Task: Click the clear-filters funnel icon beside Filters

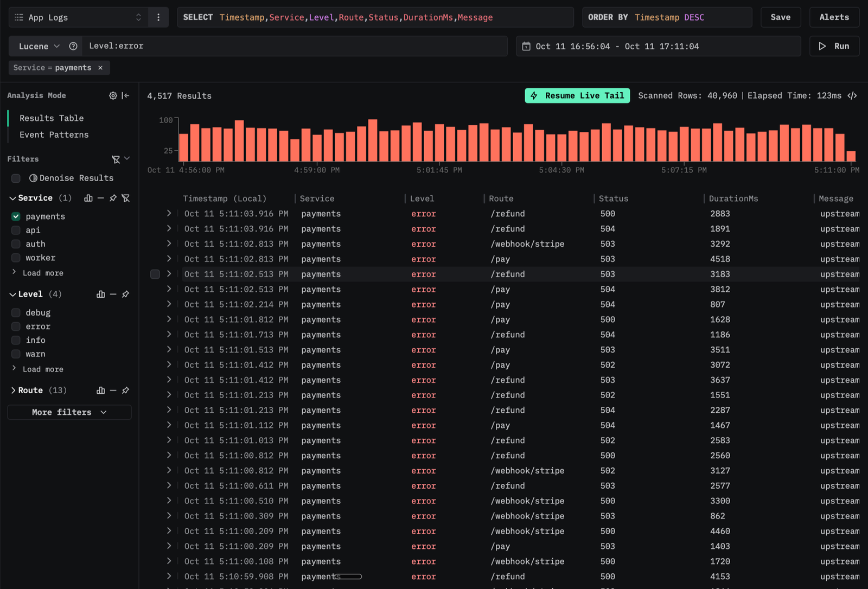Action: click(116, 159)
